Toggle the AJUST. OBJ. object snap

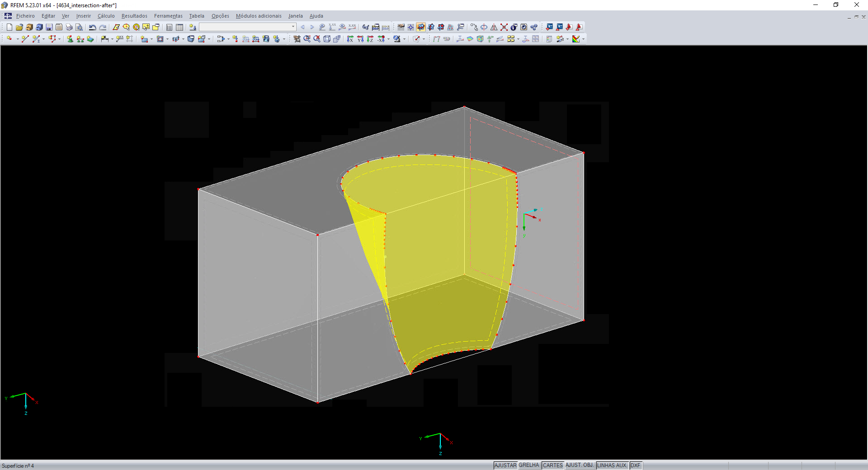tap(580, 465)
